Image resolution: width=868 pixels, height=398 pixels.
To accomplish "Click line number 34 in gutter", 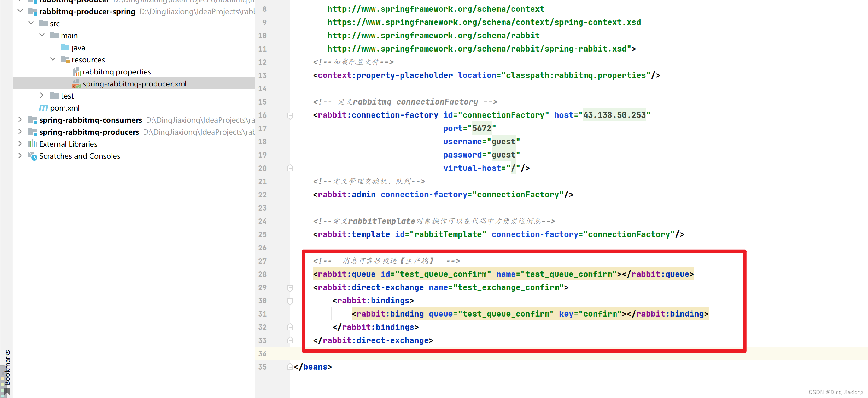I will click(x=262, y=353).
